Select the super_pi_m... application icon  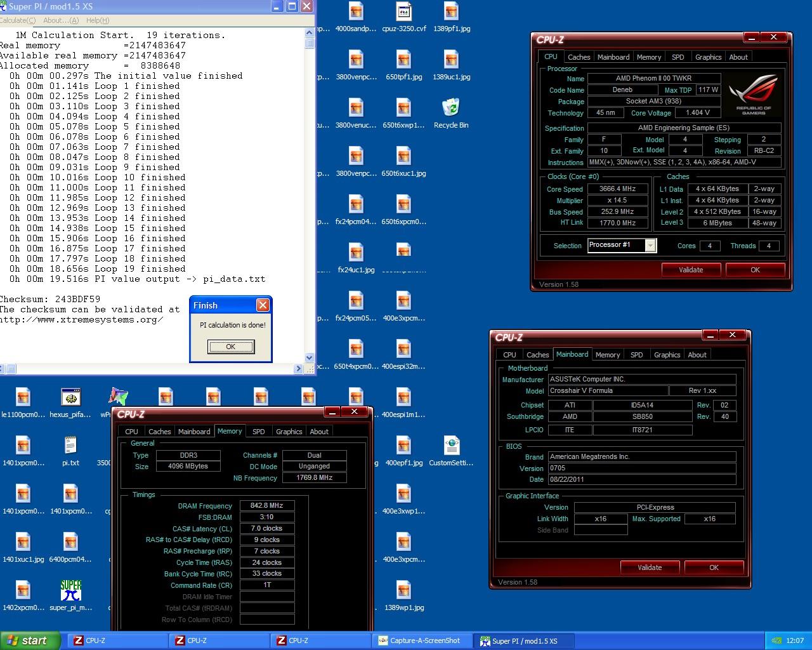click(x=70, y=596)
